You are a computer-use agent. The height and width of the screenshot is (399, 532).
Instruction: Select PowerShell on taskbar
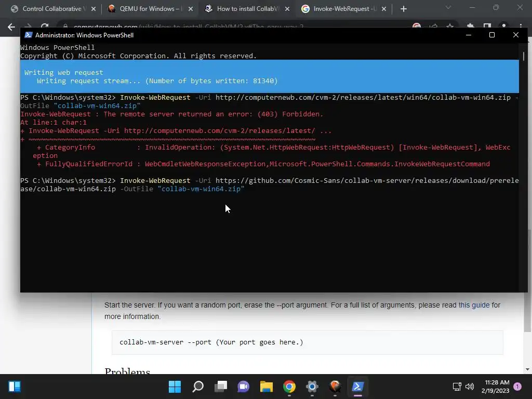pos(357,387)
